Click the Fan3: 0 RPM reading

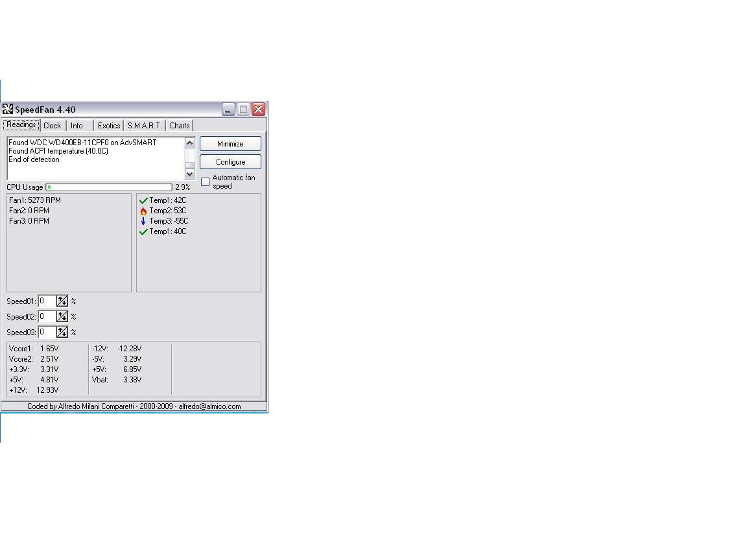click(29, 222)
